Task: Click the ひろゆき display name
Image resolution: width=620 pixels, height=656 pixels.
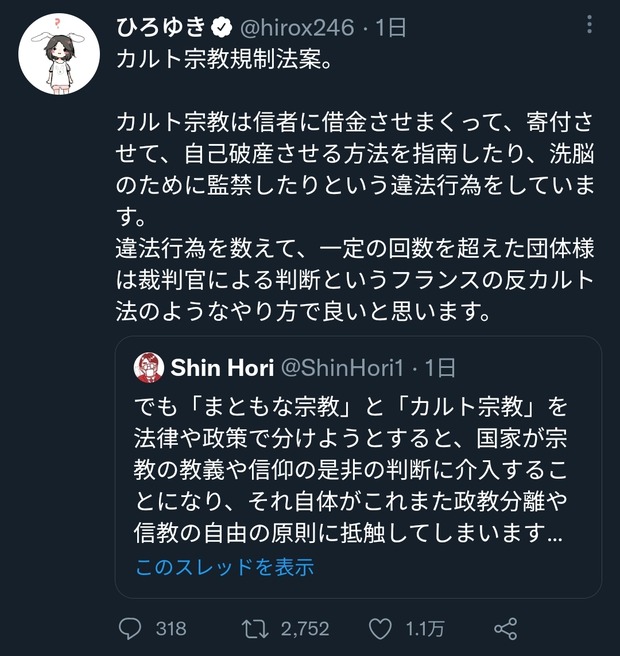Action: [161, 28]
